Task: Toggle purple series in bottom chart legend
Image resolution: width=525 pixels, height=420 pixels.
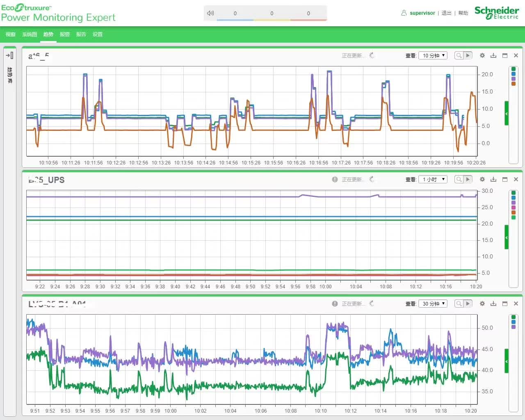Action: (x=514, y=327)
